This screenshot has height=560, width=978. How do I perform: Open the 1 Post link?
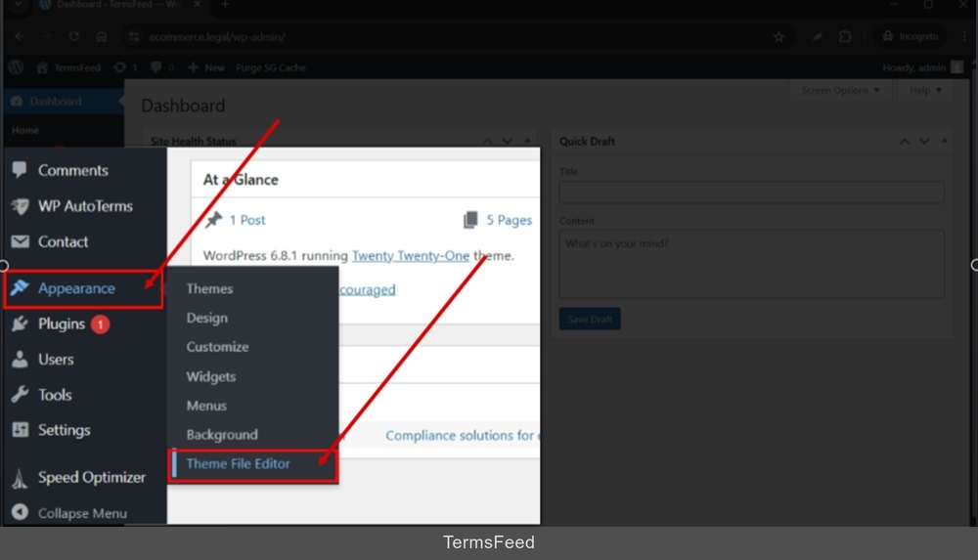point(247,220)
